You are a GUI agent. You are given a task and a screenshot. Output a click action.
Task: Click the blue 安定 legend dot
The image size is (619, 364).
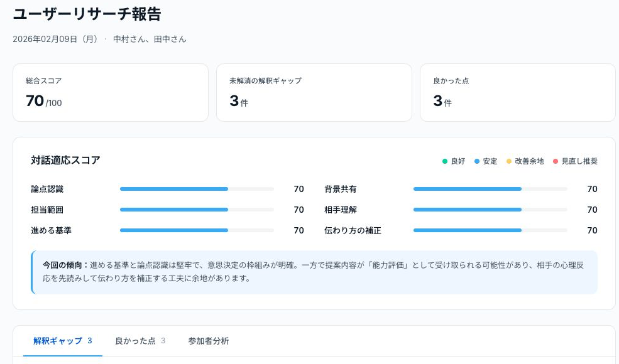coord(477,161)
